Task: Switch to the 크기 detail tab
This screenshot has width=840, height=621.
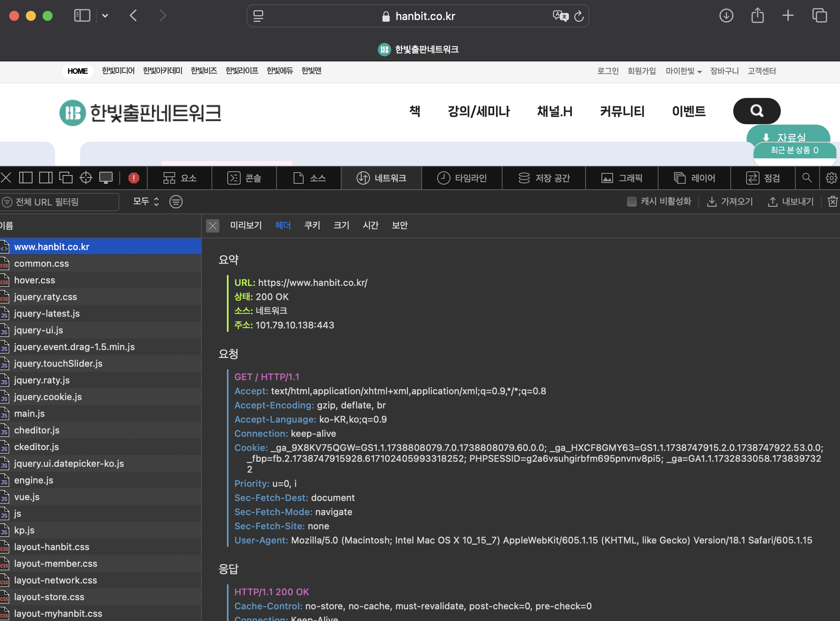Action: click(341, 225)
